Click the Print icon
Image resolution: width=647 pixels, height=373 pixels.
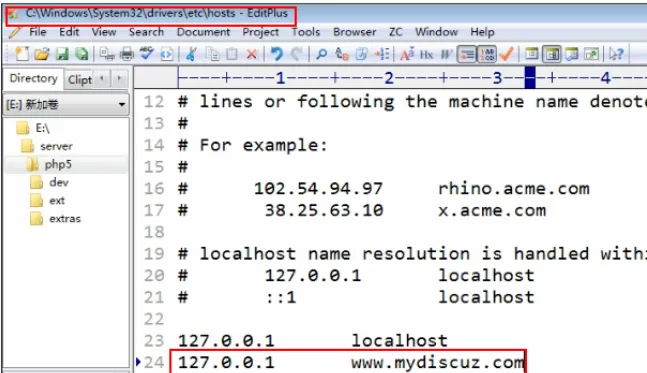127,54
